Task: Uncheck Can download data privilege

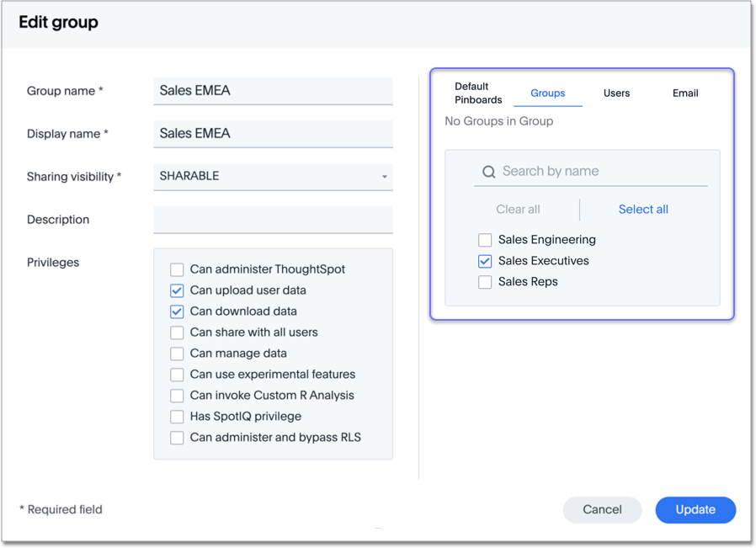Action: pyautogui.click(x=177, y=311)
